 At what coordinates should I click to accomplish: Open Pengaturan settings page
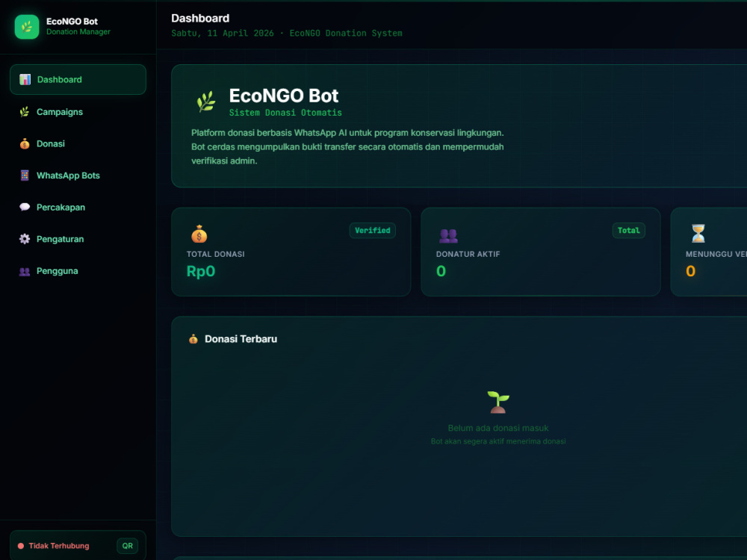(78, 239)
